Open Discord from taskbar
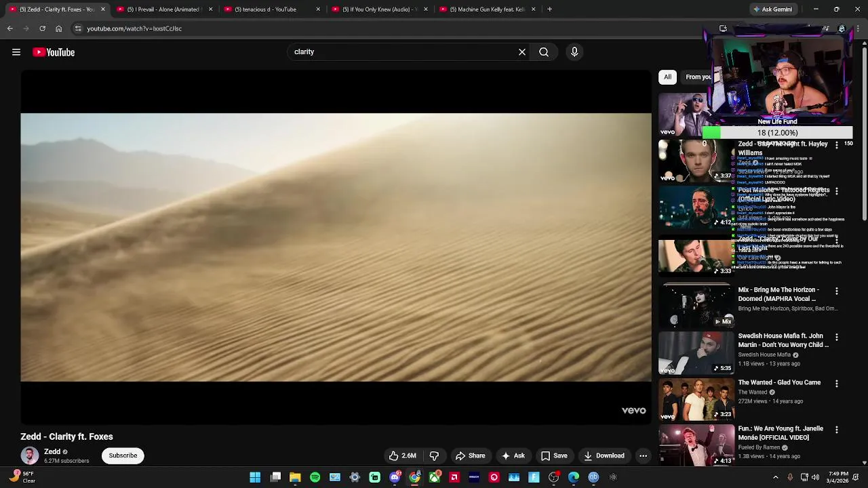 395,477
